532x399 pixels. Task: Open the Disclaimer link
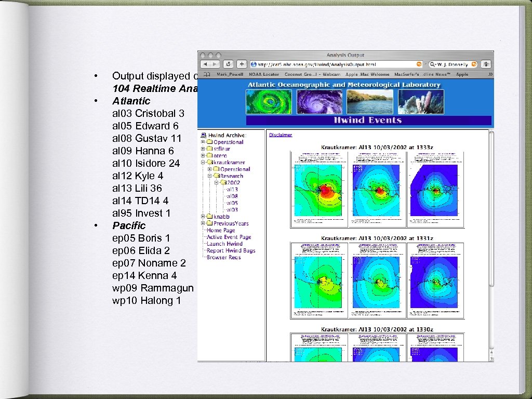pos(281,135)
